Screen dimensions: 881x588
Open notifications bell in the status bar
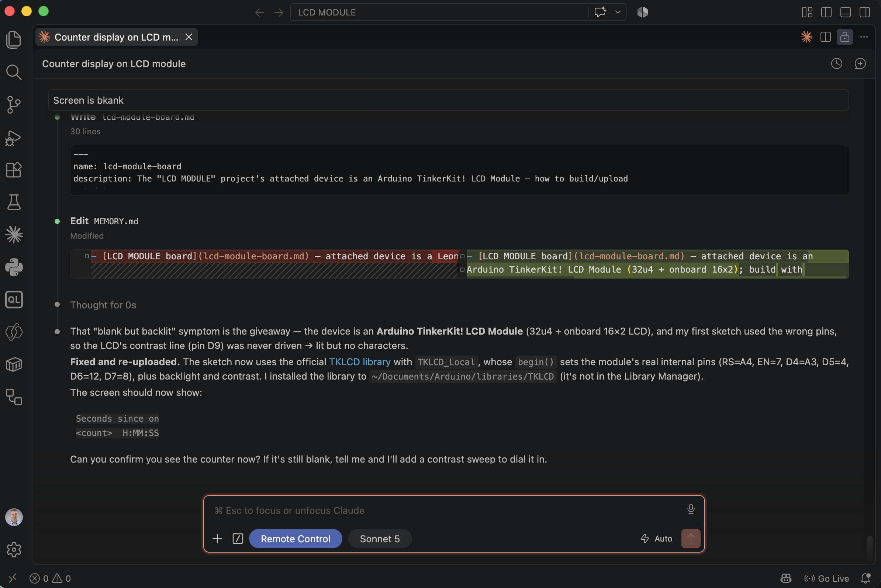pos(866,578)
